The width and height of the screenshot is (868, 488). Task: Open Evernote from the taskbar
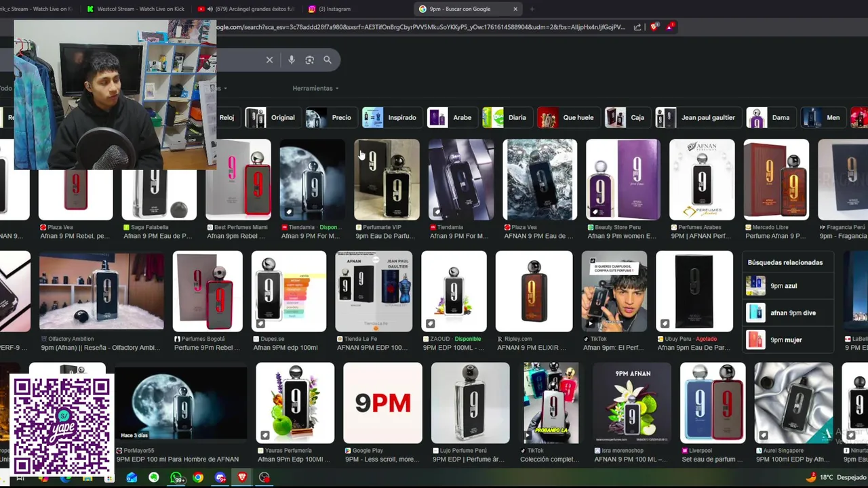(x=154, y=478)
